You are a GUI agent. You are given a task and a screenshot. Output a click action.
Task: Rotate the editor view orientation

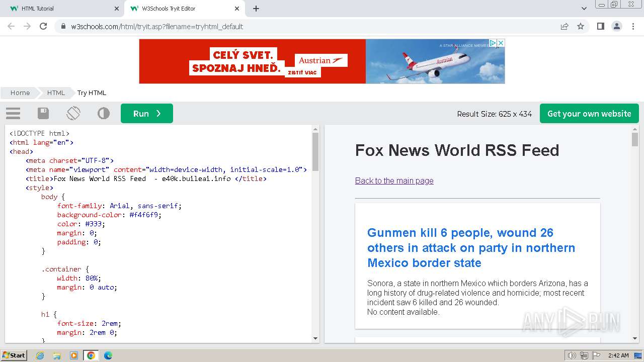[73, 113]
